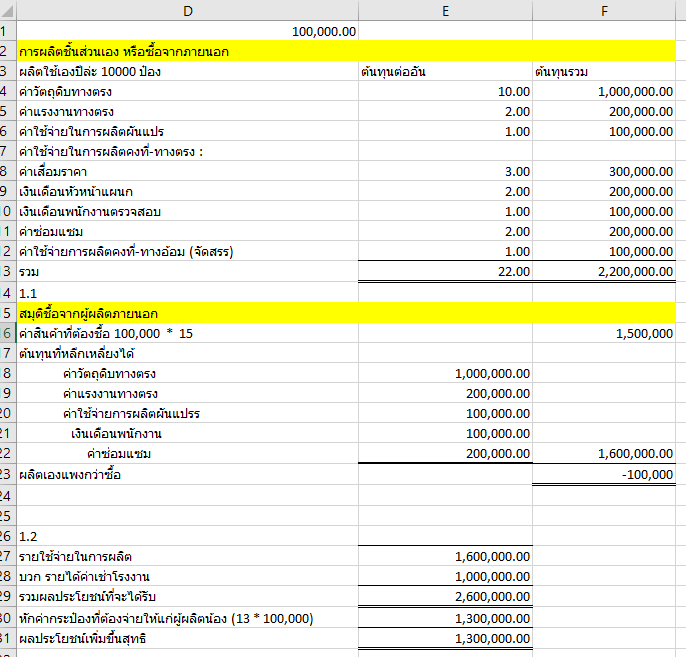The image size is (686, 657).
Task: Click 'ค่าใช้จ่ายการผลิตคงที่-ทางอ้อม (จัดสรร)' cell
Action: tap(187, 252)
